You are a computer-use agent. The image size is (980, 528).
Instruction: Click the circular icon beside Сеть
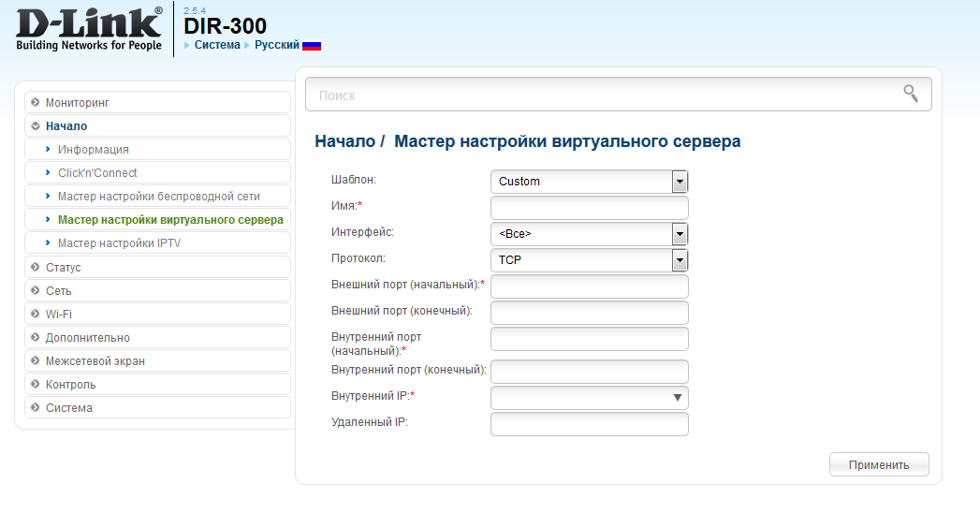[36, 290]
